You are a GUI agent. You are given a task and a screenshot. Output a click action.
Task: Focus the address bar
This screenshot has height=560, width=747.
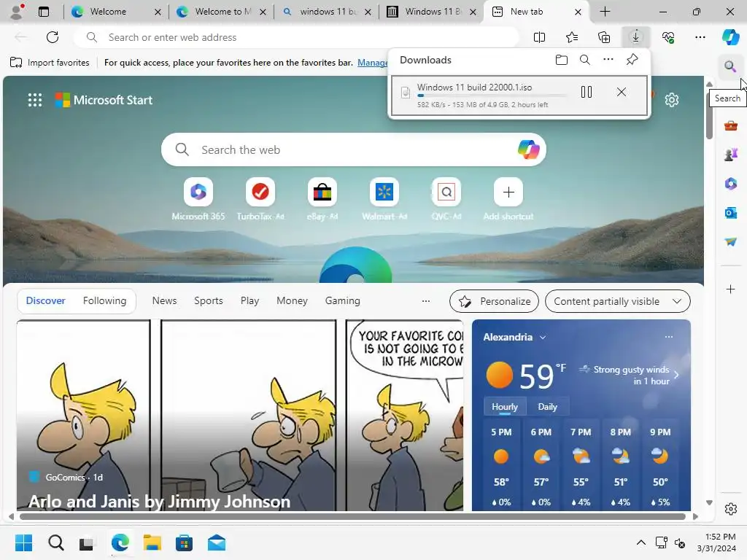click(x=296, y=37)
